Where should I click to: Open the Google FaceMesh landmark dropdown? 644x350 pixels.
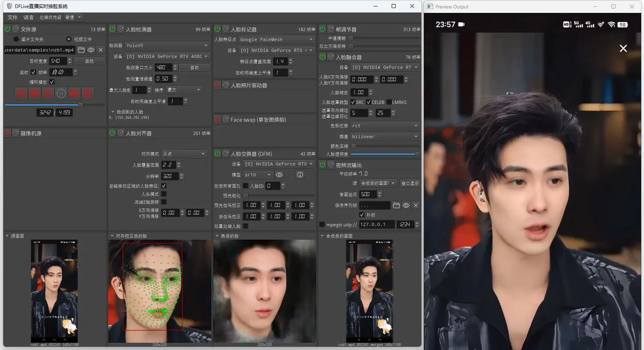[276, 39]
